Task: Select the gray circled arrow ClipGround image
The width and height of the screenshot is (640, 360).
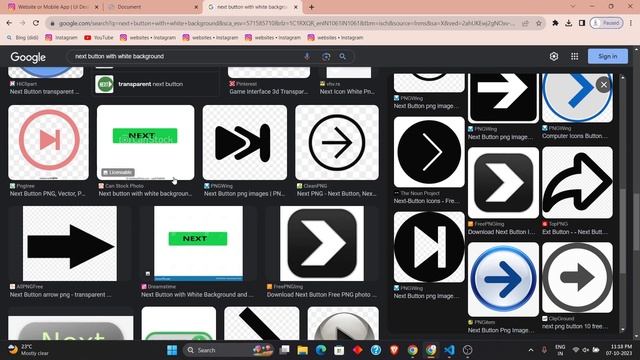Action: 577,278
